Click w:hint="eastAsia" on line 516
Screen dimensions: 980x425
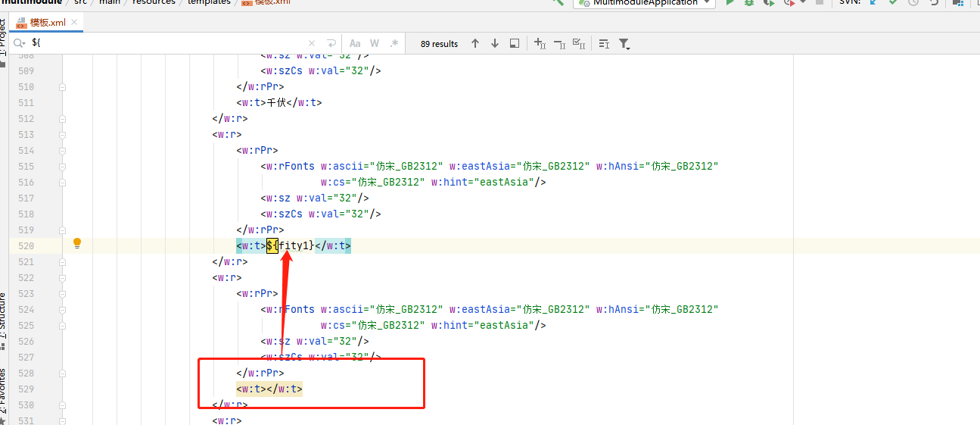[x=481, y=182]
